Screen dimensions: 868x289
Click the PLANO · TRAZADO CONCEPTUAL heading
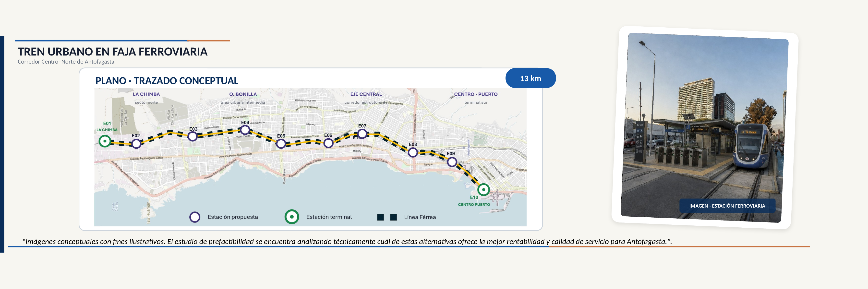(x=167, y=81)
